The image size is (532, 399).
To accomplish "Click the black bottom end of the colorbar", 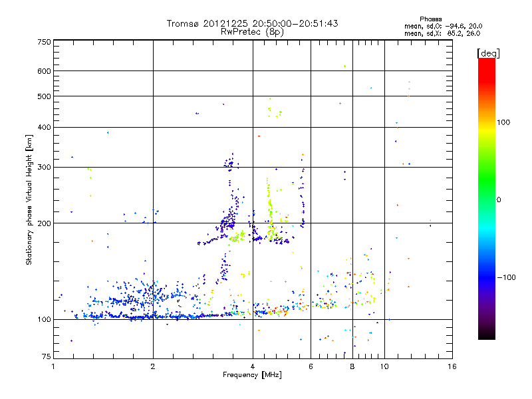I will [x=487, y=334].
